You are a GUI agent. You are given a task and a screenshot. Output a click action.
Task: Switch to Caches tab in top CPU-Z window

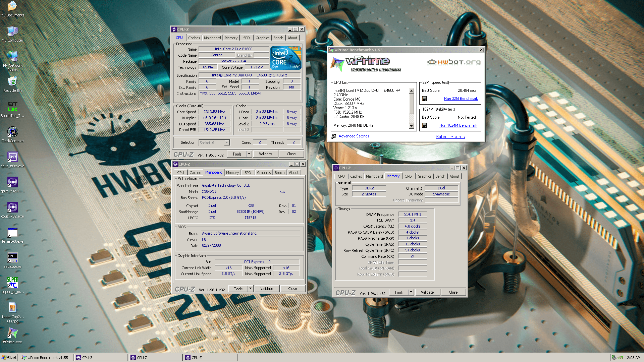194,38
